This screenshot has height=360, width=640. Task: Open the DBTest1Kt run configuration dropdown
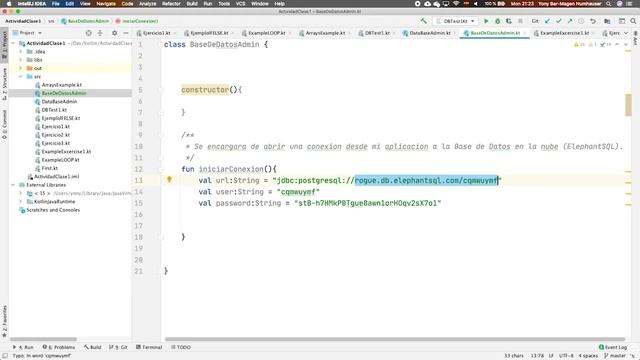pyautogui.click(x=456, y=21)
